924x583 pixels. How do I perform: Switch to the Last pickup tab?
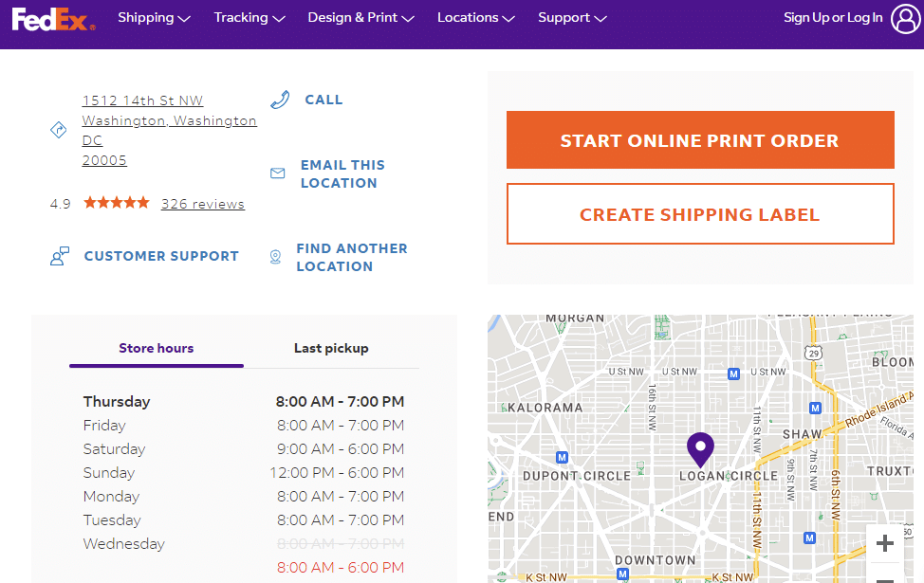coord(332,348)
